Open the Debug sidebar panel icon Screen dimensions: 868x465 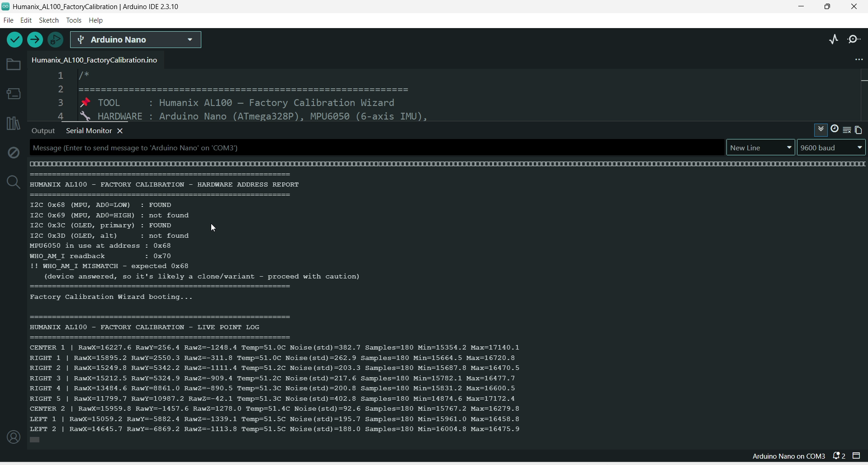pyautogui.click(x=14, y=153)
